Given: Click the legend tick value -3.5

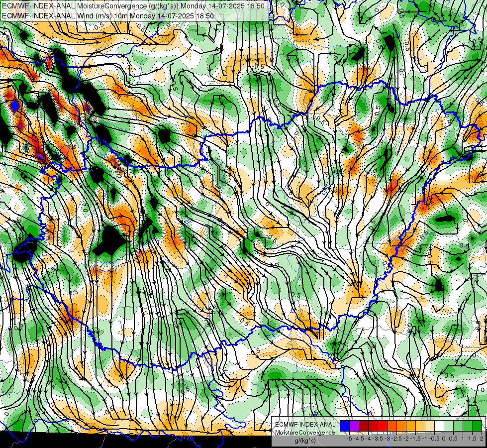Looking at the screenshot, I should click(378, 439).
